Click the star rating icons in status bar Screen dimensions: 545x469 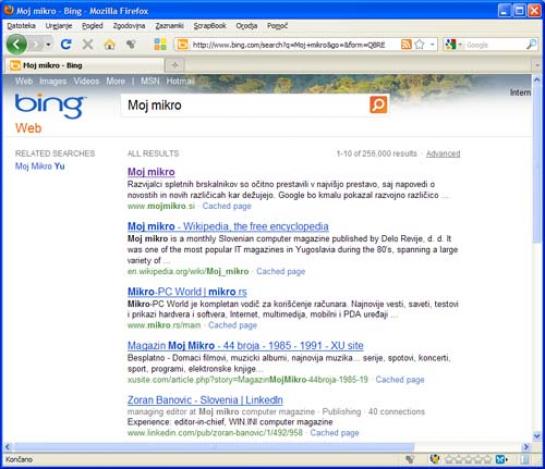[468, 460]
